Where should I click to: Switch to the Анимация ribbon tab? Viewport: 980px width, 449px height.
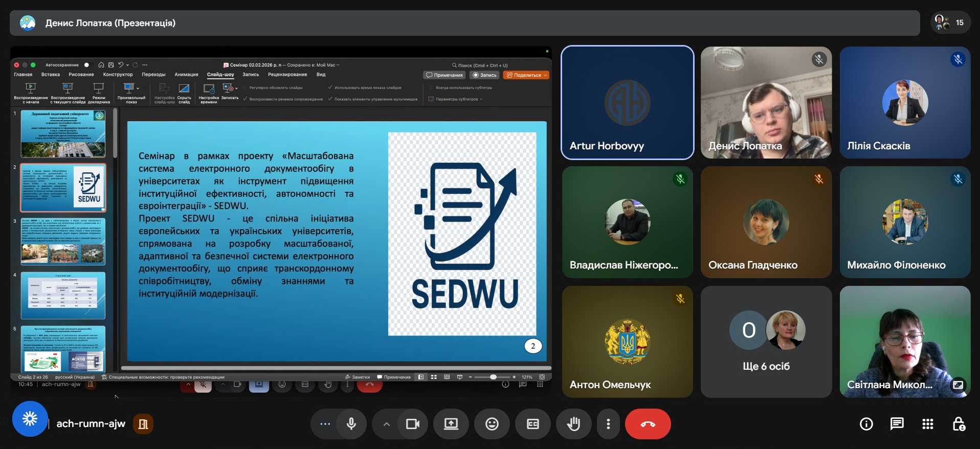coord(186,75)
